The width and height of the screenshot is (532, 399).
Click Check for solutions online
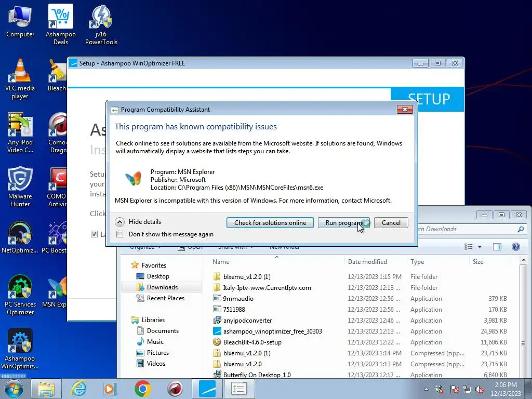click(270, 222)
